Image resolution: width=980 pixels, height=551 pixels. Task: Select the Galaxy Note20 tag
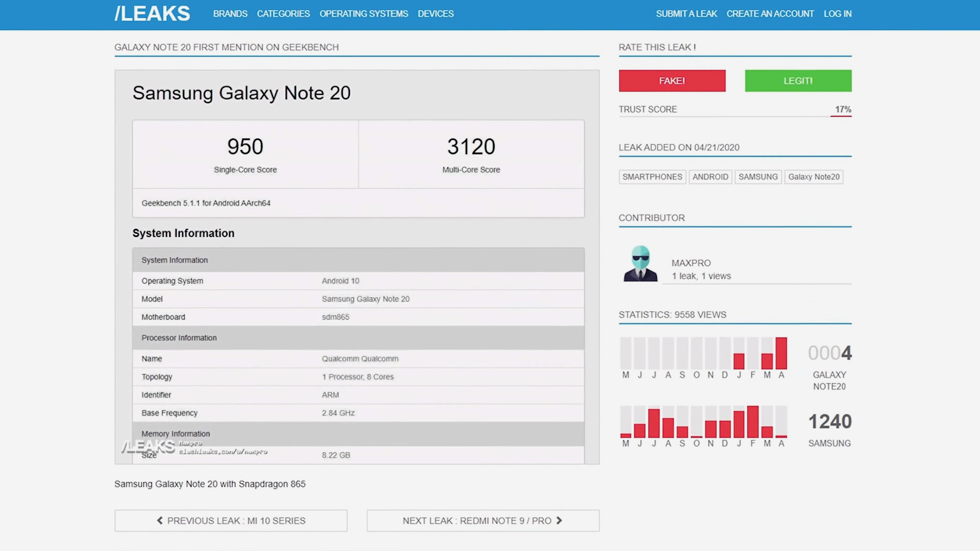pos(814,177)
